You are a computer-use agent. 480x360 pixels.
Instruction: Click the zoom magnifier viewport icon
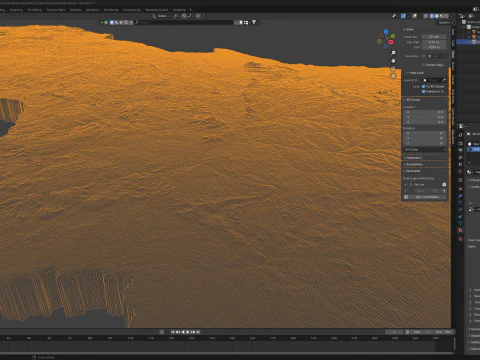coord(393,53)
